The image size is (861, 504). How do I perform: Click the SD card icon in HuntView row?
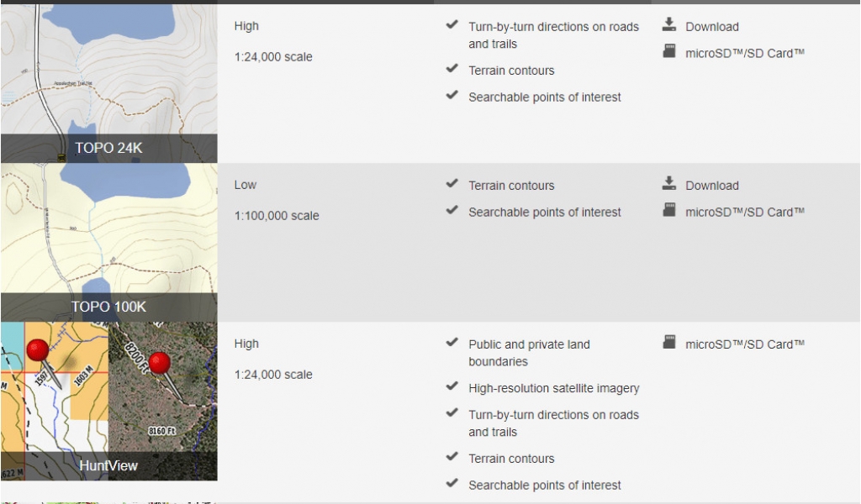[668, 342]
